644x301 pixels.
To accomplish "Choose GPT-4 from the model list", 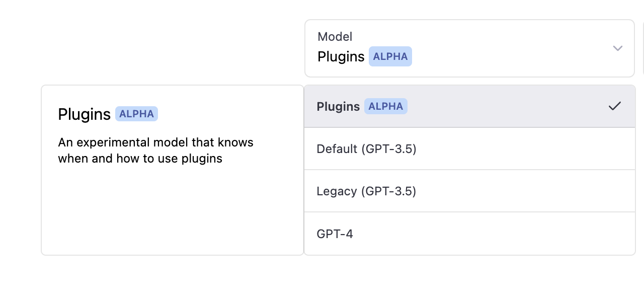I will point(335,233).
